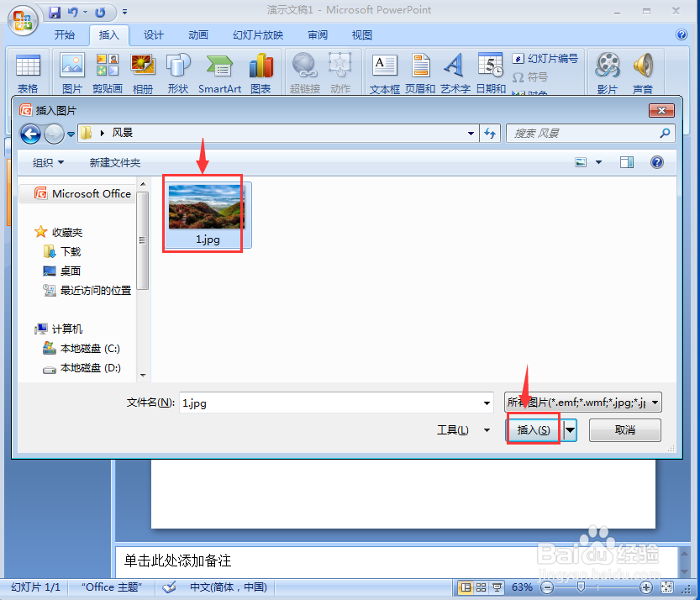Click the 动作 action icon
Screen dimensions: 700x600
click(340, 73)
